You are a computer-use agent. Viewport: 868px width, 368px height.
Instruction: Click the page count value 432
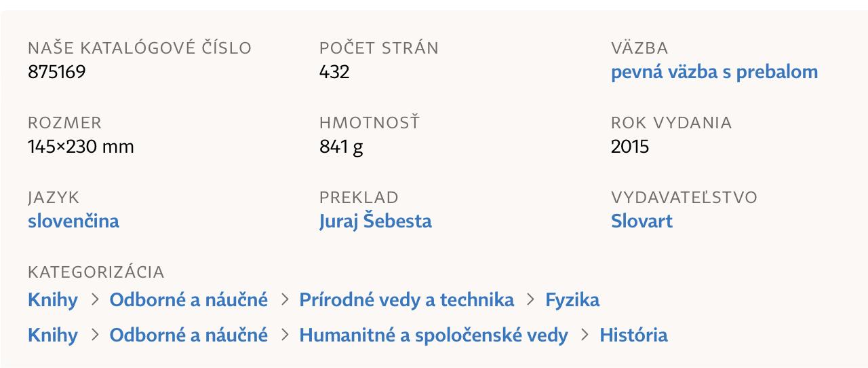coord(334,72)
